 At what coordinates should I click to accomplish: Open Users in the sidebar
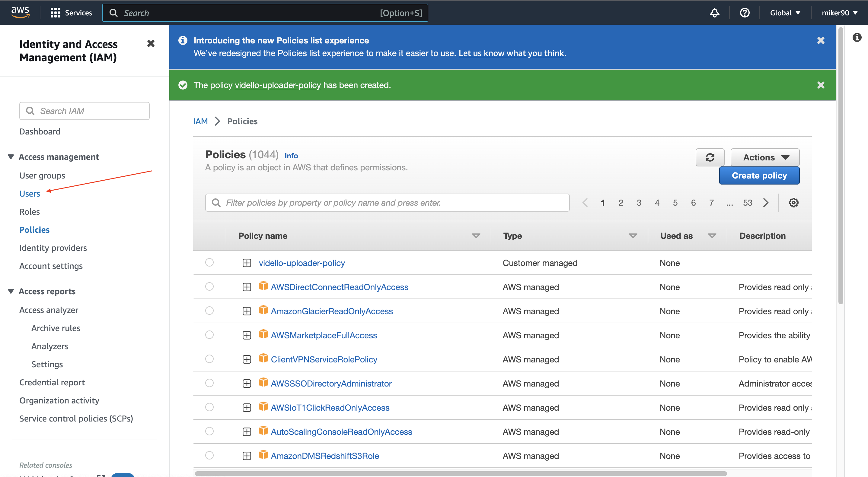30,194
